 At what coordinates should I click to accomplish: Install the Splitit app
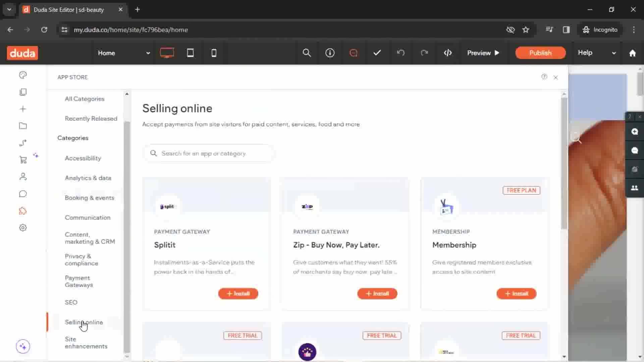click(238, 294)
